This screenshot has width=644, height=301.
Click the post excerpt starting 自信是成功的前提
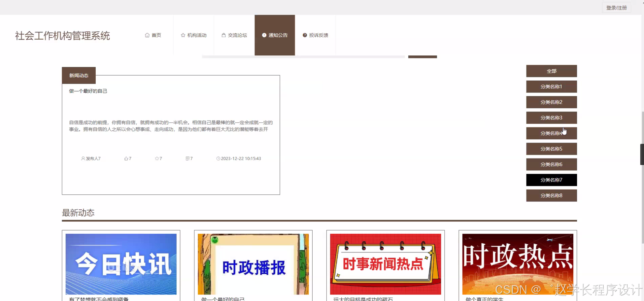coord(171,126)
